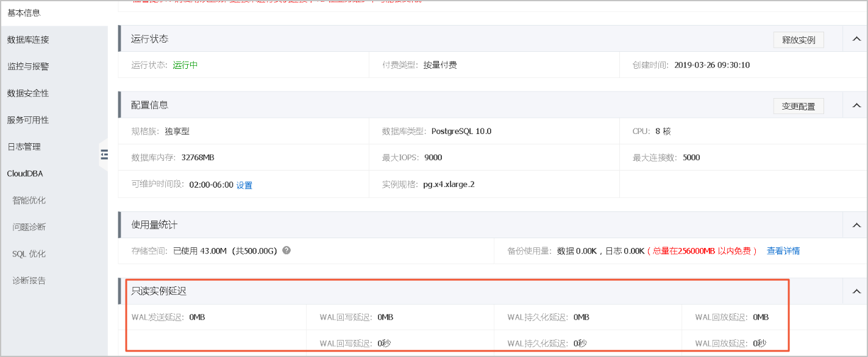Viewport: 868px width, 357px height.
Task: Select the max IOPS 9000 value
Action: click(433, 157)
